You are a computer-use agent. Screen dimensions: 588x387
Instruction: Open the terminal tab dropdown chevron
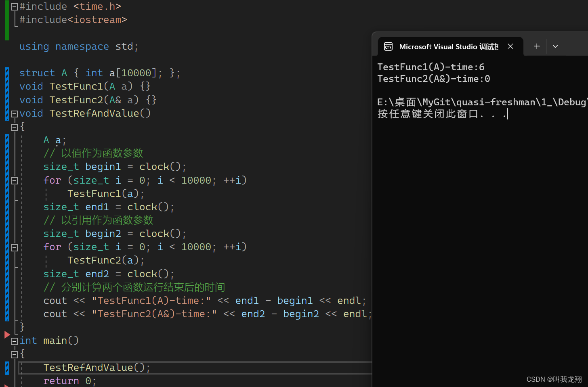click(555, 46)
